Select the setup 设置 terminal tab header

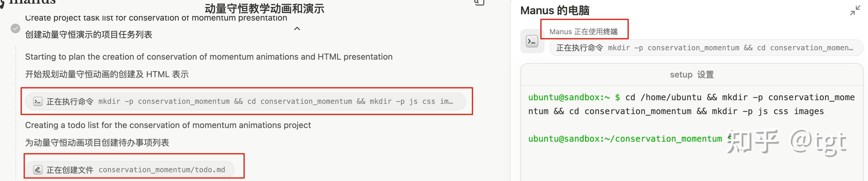coord(691,74)
